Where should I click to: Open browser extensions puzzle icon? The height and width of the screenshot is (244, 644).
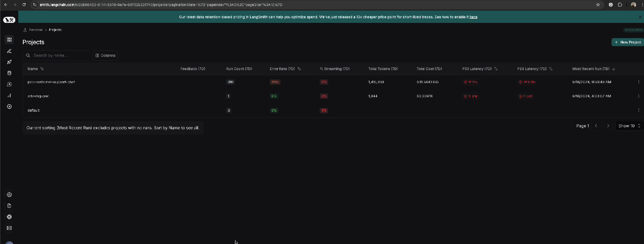pos(620,5)
